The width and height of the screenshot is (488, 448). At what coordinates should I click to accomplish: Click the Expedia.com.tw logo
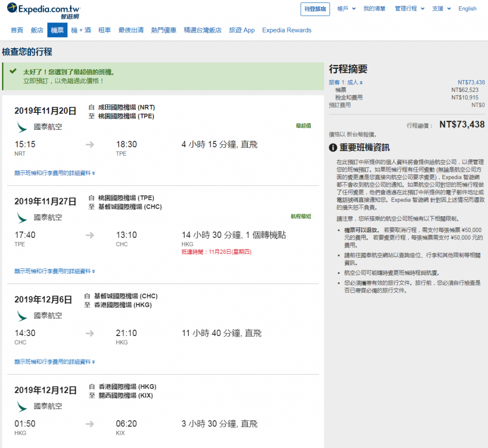pos(43,10)
